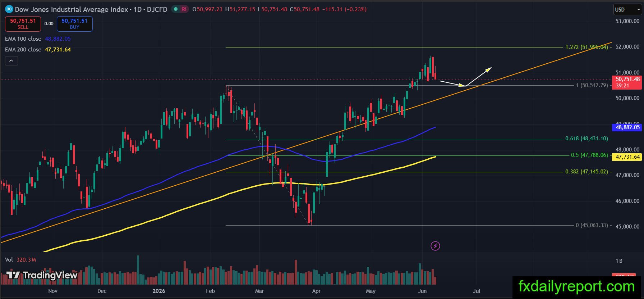The height and width of the screenshot is (299, 644).
Task: Click the yellow EMA 200 price tag 47,731.64
Action: click(x=626, y=157)
